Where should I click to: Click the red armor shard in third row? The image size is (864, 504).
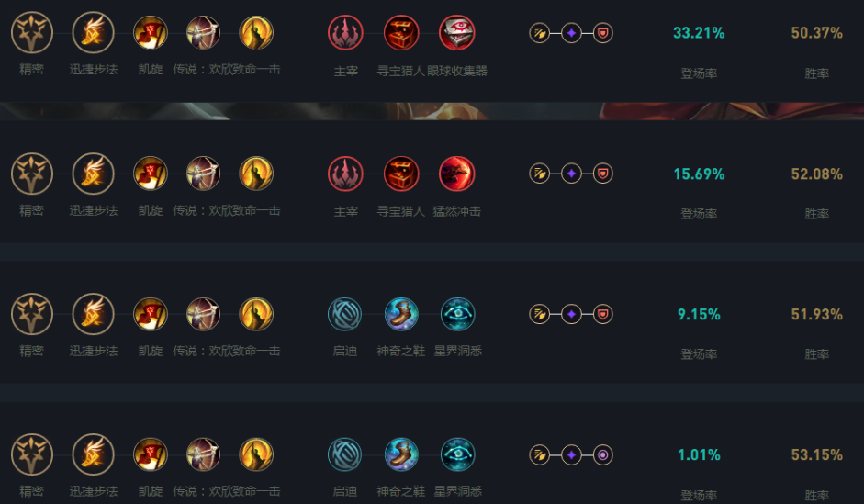coord(603,314)
